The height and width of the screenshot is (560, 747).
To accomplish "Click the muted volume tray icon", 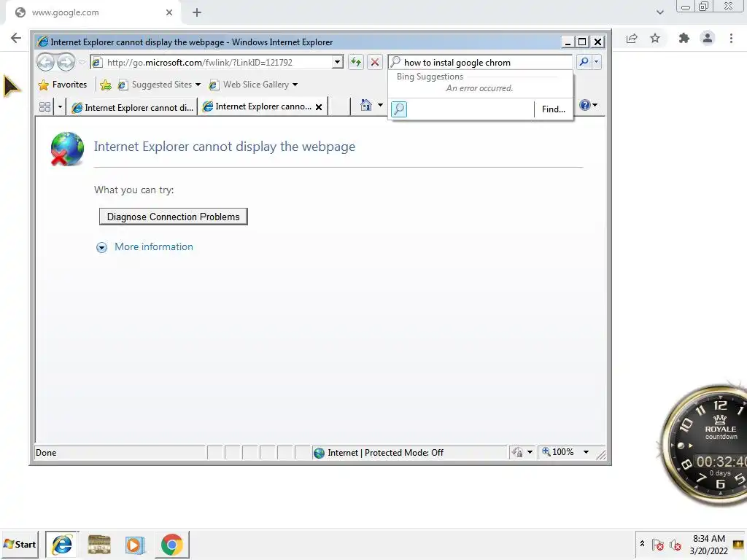I will click(x=675, y=545).
